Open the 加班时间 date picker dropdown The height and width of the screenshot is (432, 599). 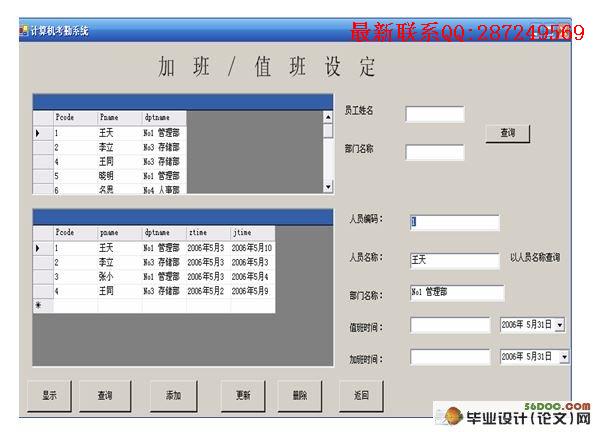tap(564, 357)
